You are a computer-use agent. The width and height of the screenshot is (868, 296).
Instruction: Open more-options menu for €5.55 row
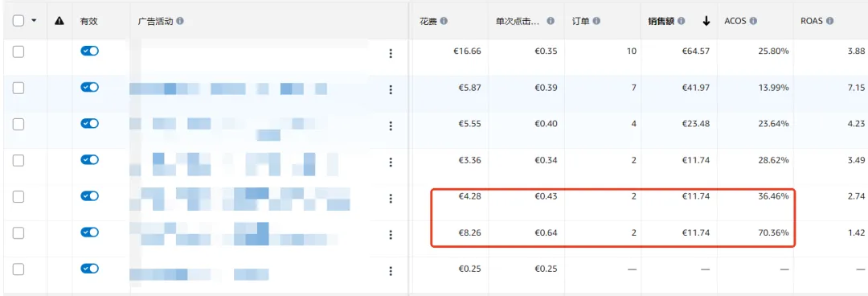point(391,125)
